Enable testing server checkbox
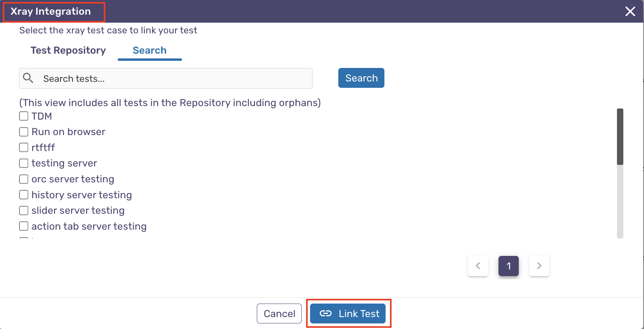The height and width of the screenshot is (329, 644). (x=24, y=163)
